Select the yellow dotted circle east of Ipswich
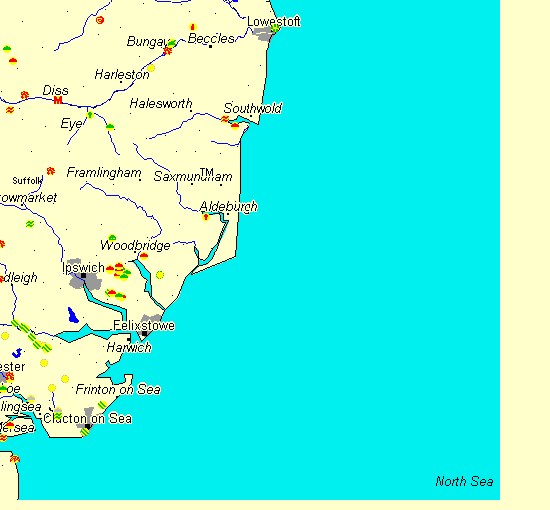Screen dimensions: 550x510 [x=160, y=275]
